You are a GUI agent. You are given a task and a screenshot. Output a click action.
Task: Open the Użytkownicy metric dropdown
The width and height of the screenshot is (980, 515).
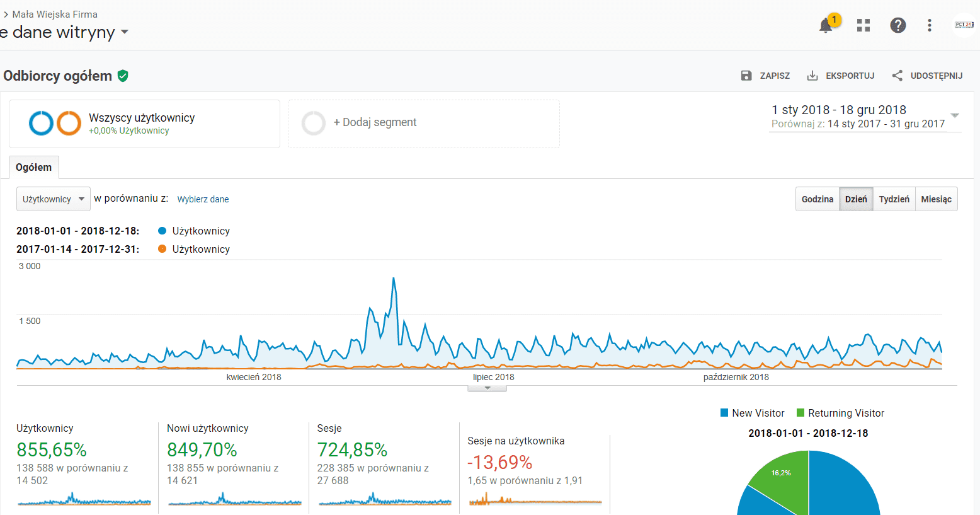coord(54,199)
